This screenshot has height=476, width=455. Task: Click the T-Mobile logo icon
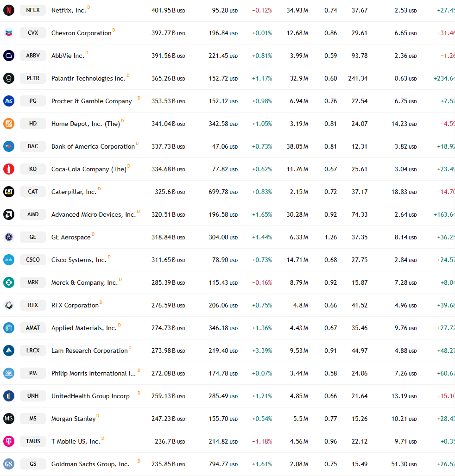coord(9,441)
